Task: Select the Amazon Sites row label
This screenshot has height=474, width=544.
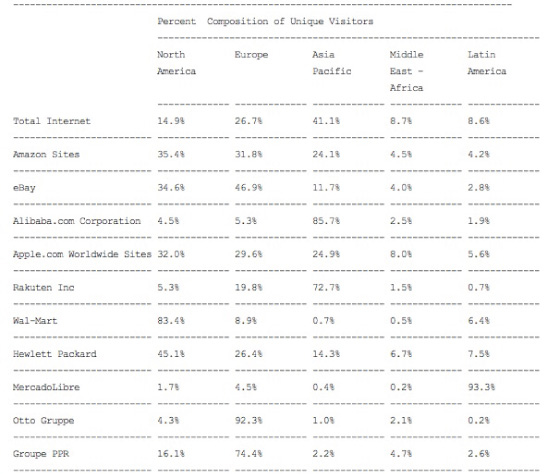Action: coord(46,154)
